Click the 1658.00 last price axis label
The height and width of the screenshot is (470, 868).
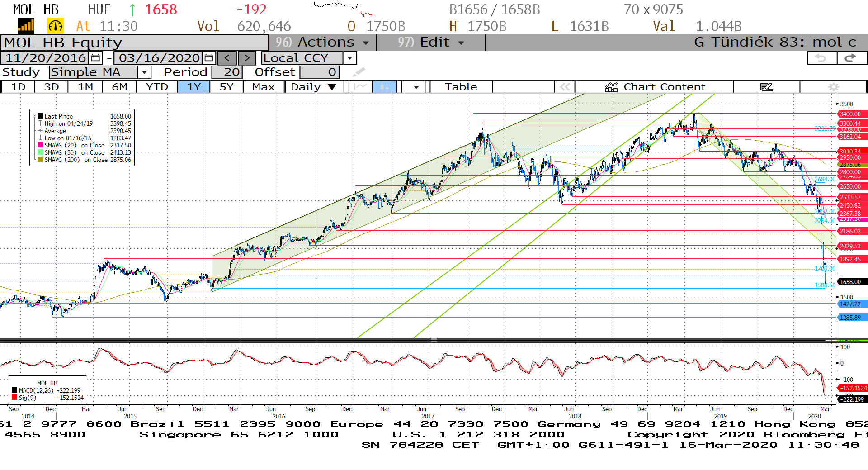click(852, 282)
